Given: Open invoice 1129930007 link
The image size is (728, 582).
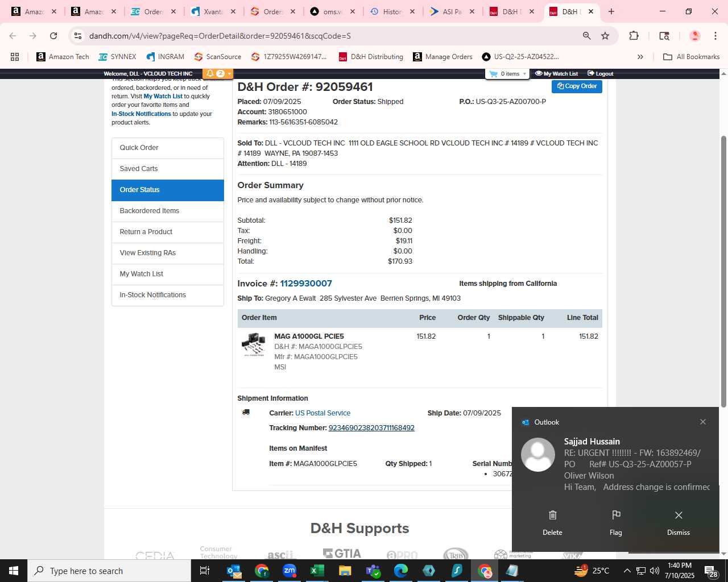Looking at the screenshot, I should point(306,284).
